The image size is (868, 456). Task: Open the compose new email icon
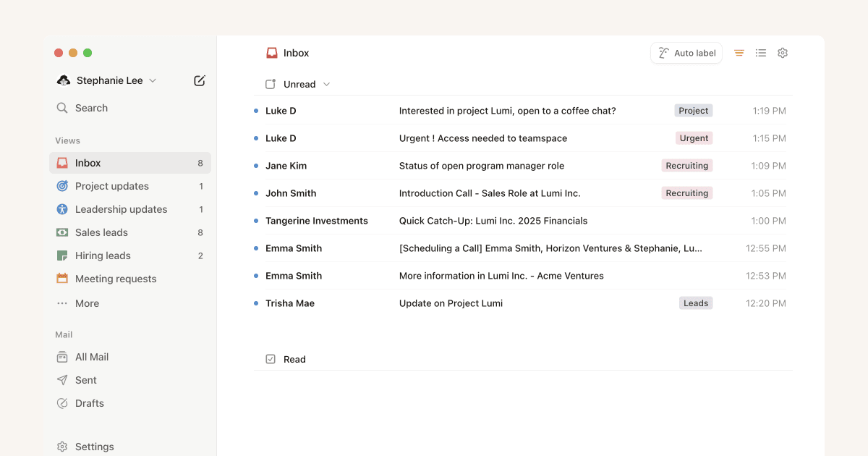[200, 80]
